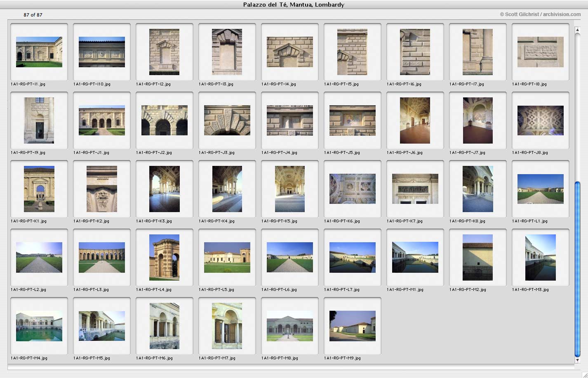Click the filename text 1A1-RG-PT-I6.jpg
Screen dimensions: 588x378
coord(404,84)
